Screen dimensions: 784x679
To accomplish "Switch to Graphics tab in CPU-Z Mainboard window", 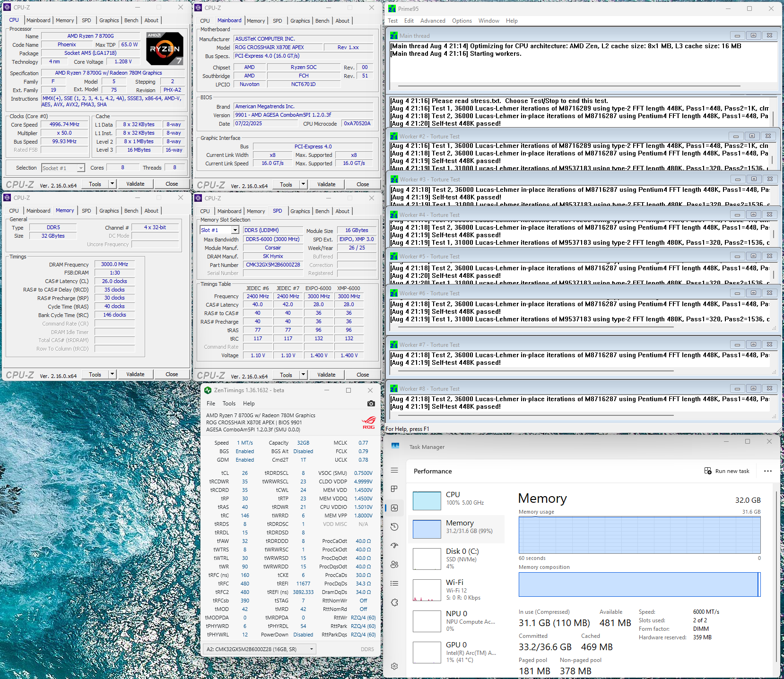I will point(300,21).
